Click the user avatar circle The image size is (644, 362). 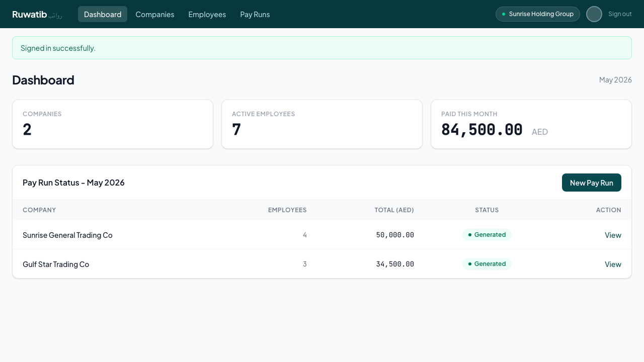(594, 14)
